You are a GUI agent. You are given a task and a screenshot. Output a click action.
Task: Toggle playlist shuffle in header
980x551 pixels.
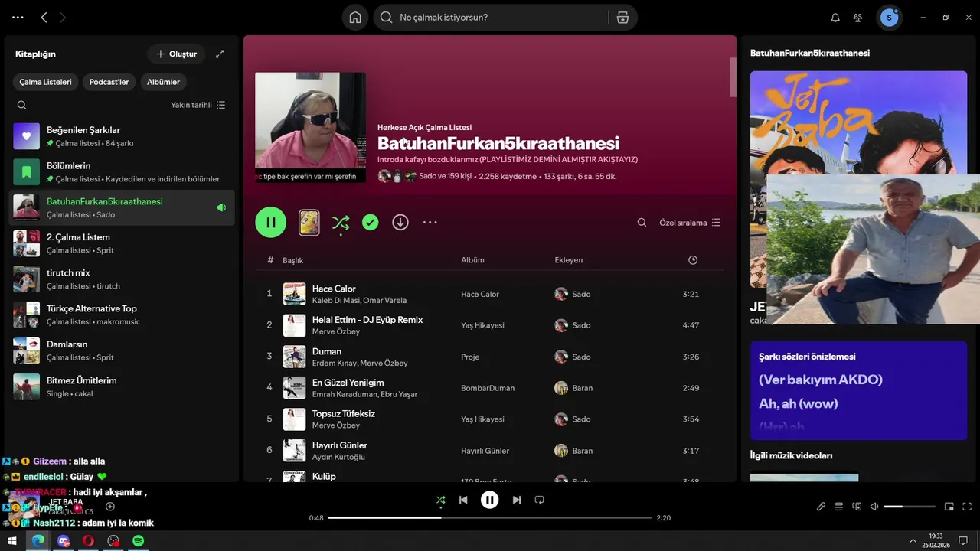341,223
